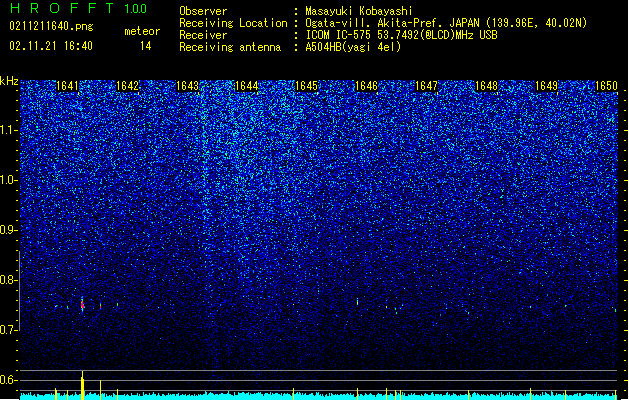Screen dimensions: 629x400
Task: Click the 1641 time marker
Action: (67, 86)
